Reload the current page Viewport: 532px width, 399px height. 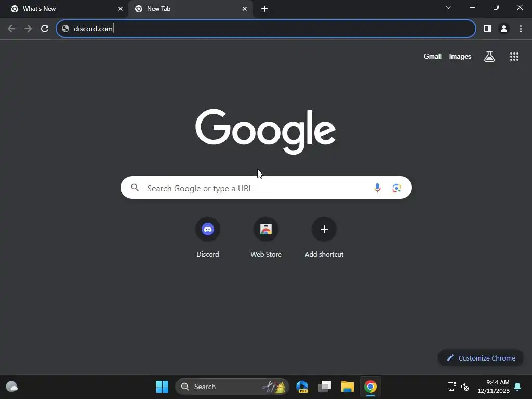tap(45, 29)
